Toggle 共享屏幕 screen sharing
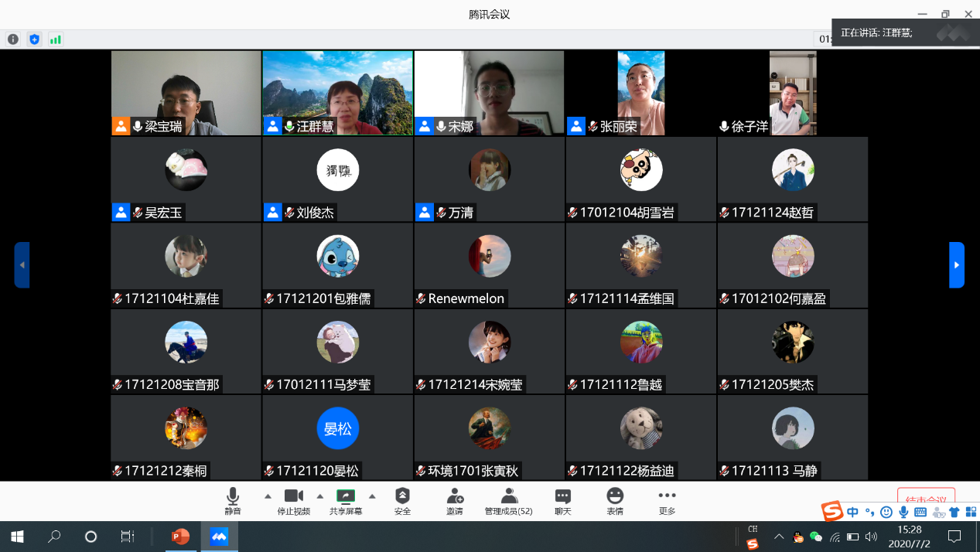The width and height of the screenshot is (980, 552). click(x=346, y=500)
